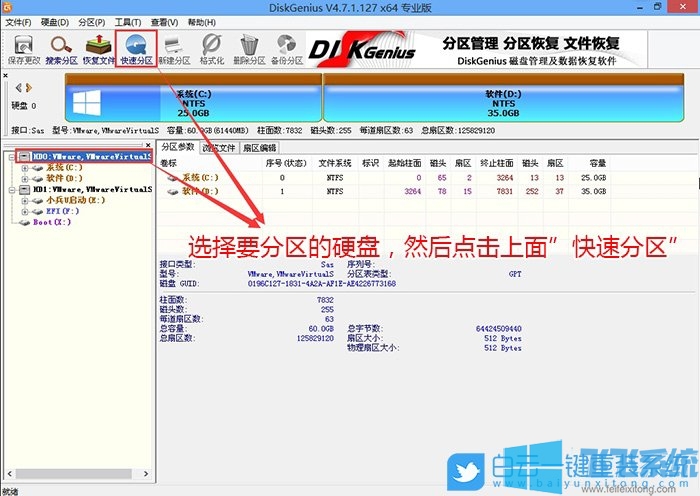Launch 快速分区 quick partition tool
Screen dimensions: 700x496
(136, 50)
